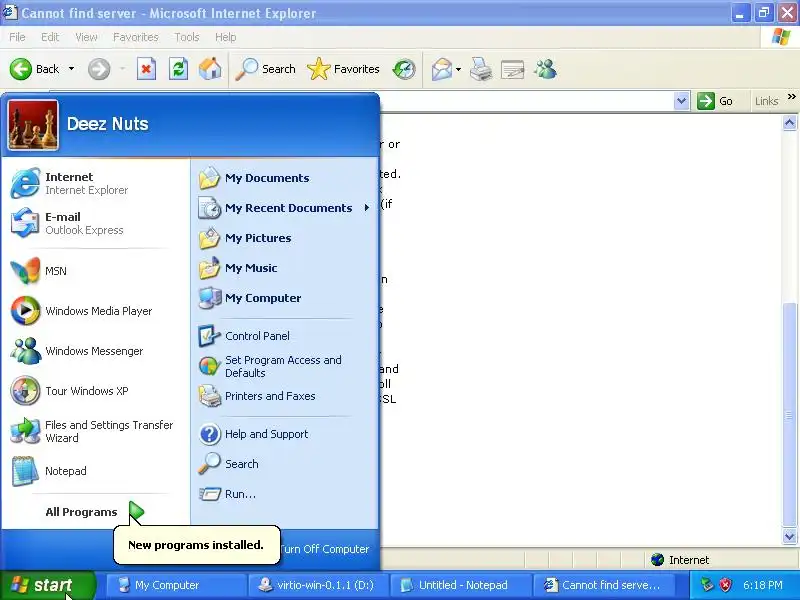800x600 pixels.
Task: Click the Stop loading red X icon
Action: coord(146,69)
